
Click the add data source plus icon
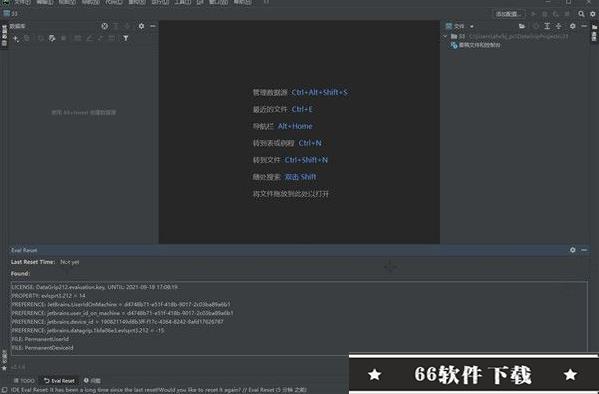[15, 38]
